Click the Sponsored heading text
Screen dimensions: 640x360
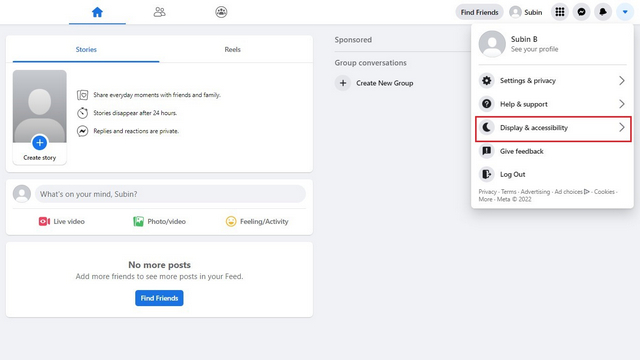pyautogui.click(x=353, y=40)
